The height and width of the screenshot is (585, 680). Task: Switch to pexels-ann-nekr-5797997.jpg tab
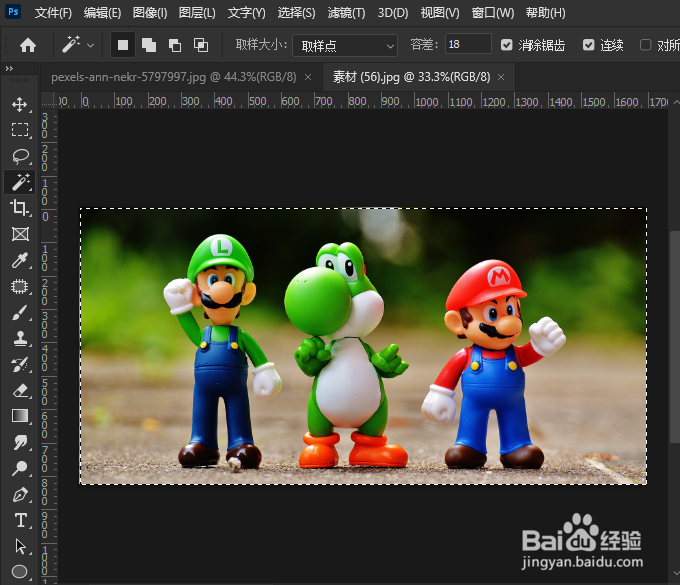pos(173,77)
